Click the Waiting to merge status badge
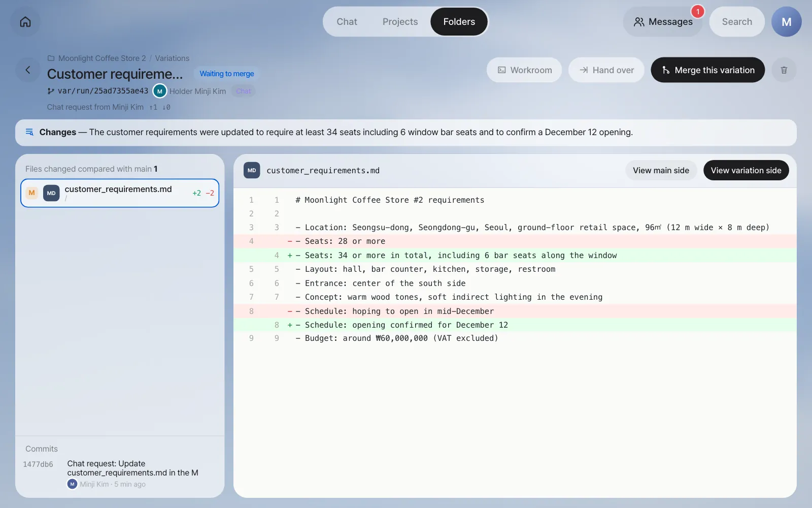 [x=227, y=74]
